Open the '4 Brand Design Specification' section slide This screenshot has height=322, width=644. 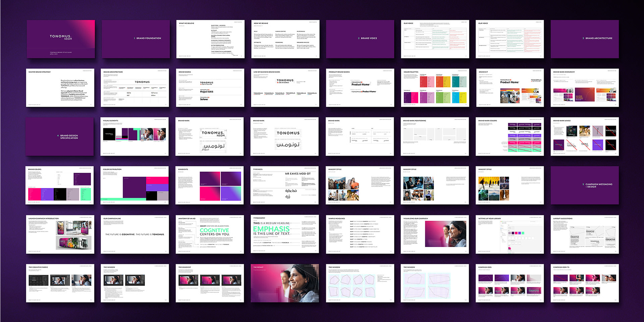pyautogui.click(x=60, y=137)
